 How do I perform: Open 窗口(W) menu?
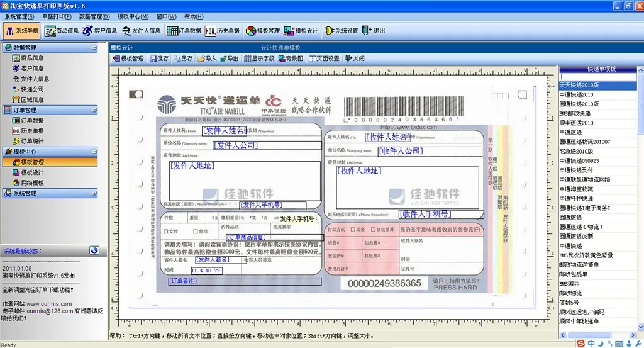click(x=166, y=16)
